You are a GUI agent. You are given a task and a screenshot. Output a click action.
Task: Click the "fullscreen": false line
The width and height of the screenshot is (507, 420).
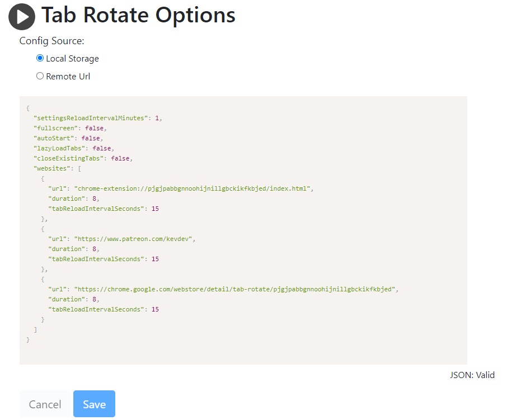(70, 128)
